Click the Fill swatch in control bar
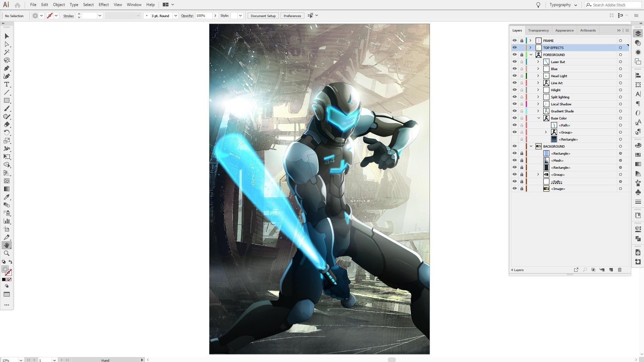This screenshot has height=362, width=644. point(35,16)
